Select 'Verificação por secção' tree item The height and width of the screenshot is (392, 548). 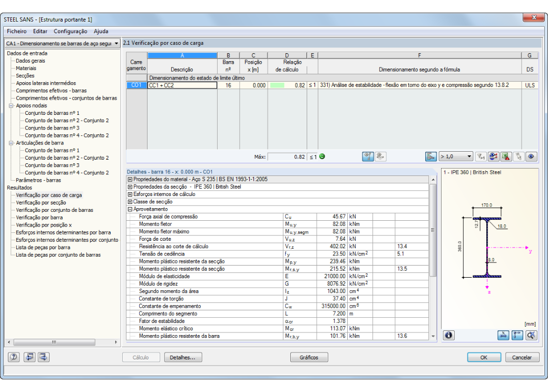41,203
